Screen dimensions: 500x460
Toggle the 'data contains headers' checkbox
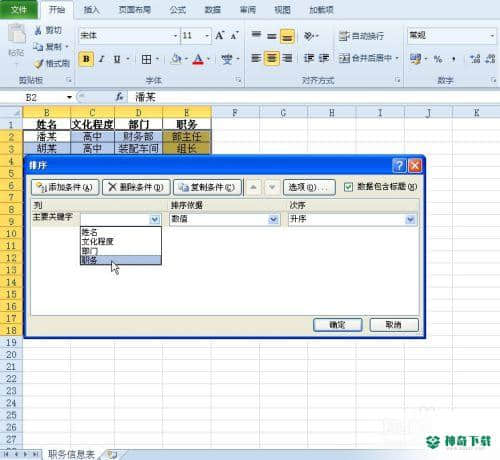[348, 187]
